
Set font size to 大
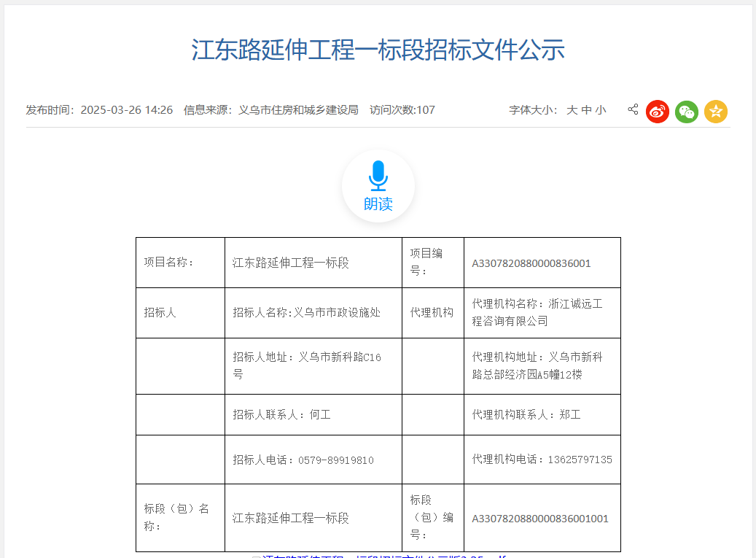pyautogui.click(x=572, y=110)
